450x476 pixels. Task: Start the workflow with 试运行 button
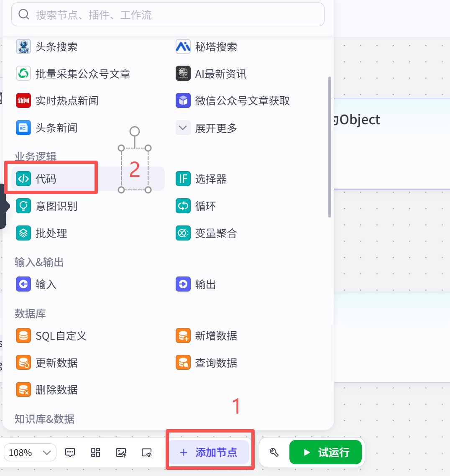[x=325, y=452]
